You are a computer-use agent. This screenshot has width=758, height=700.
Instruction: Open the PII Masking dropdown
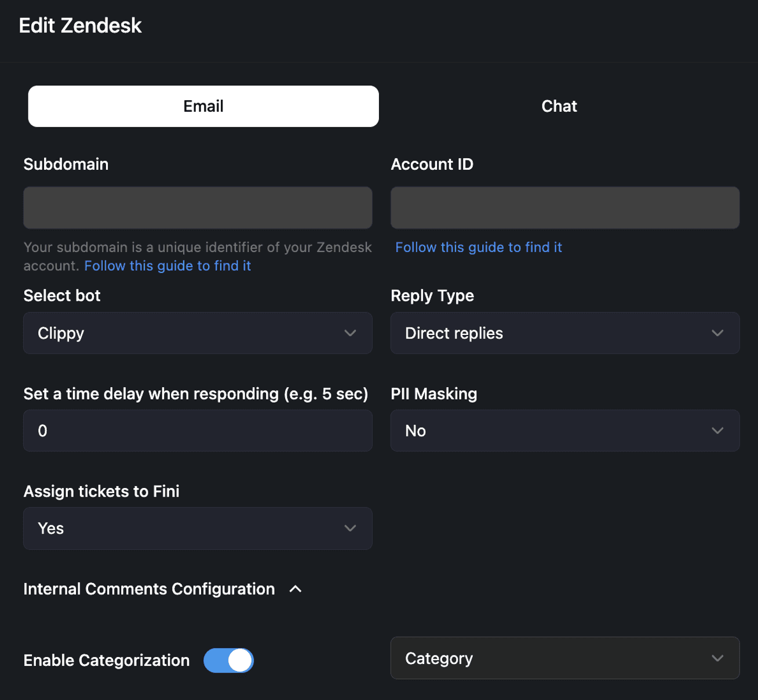coord(565,431)
